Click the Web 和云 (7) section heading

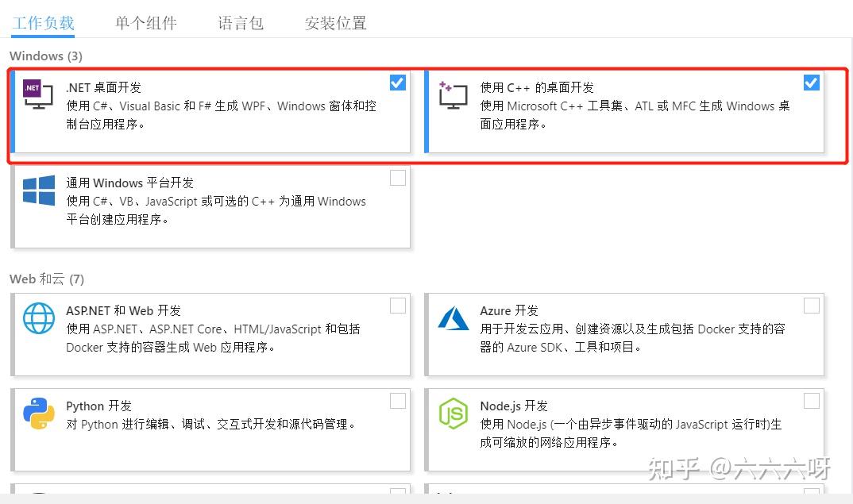tap(47, 279)
